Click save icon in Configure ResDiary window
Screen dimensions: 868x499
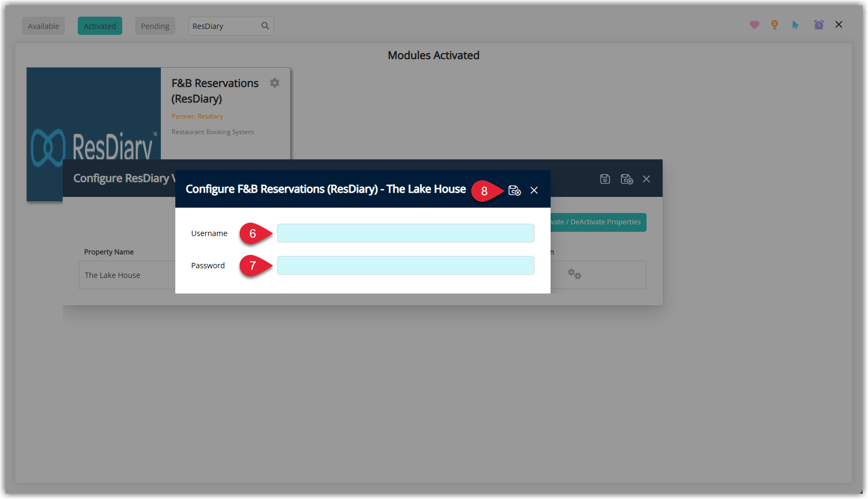(x=605, y=179)
